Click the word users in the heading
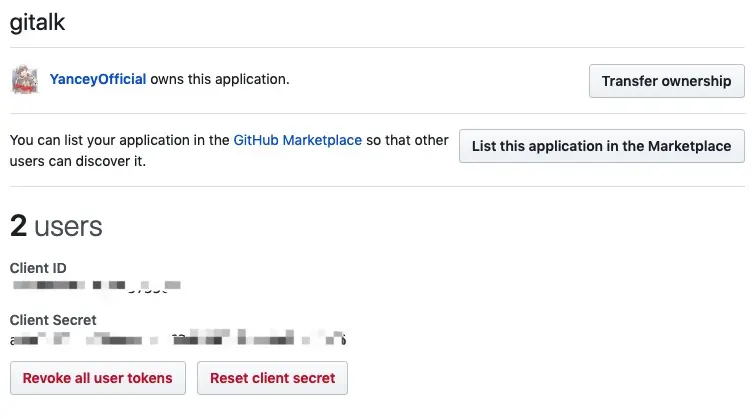Image resolution: width=756 pixels, height=419 pixels. (68, 227)
